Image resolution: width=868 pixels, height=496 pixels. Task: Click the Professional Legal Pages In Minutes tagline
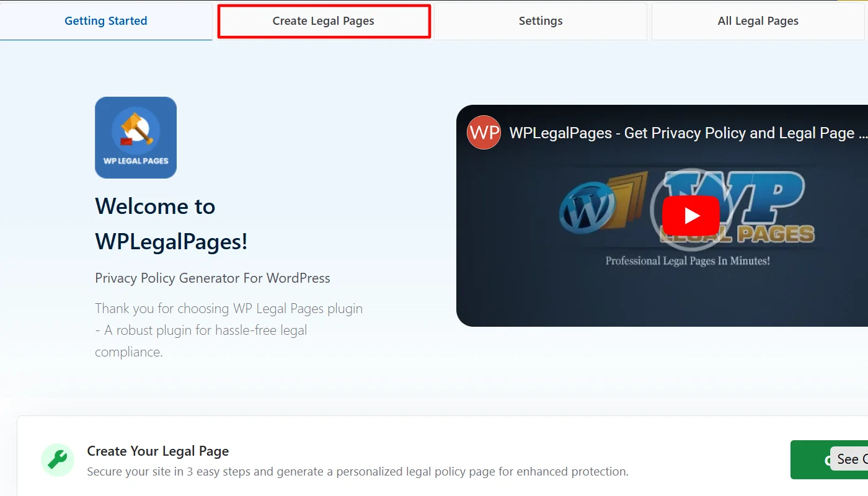(x=687, y=260)
